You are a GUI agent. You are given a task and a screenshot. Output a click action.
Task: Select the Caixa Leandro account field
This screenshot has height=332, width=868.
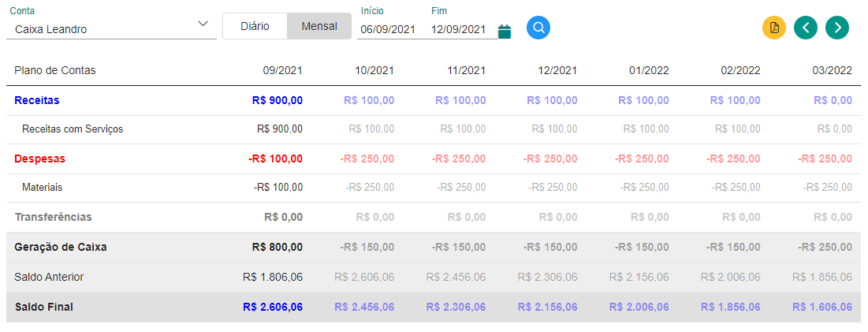click(x=111, y=29)
